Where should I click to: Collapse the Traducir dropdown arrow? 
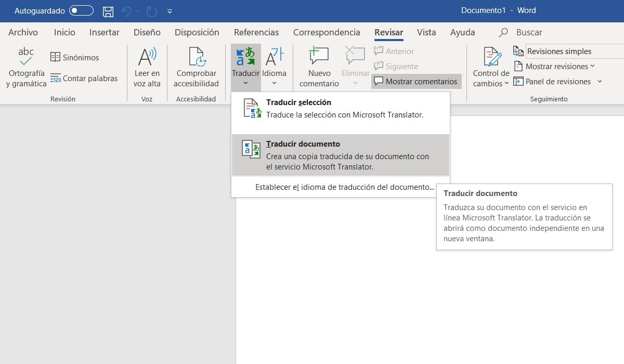(x=245, y=83)
